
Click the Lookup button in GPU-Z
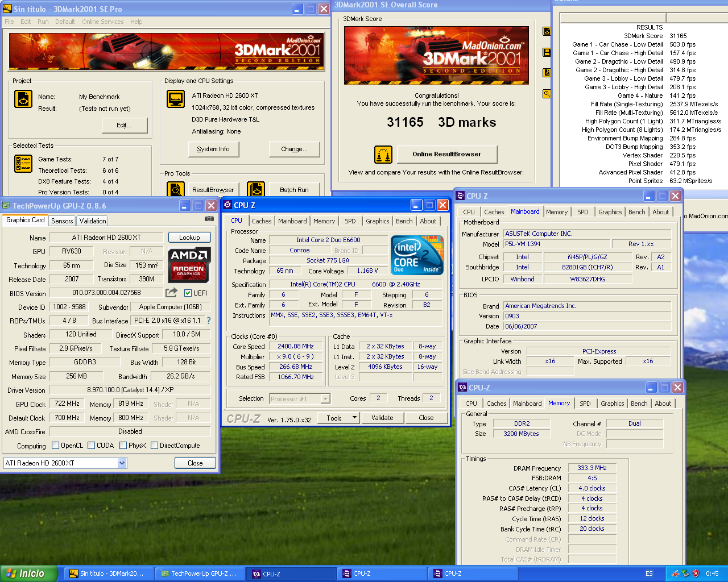[189, 238]
